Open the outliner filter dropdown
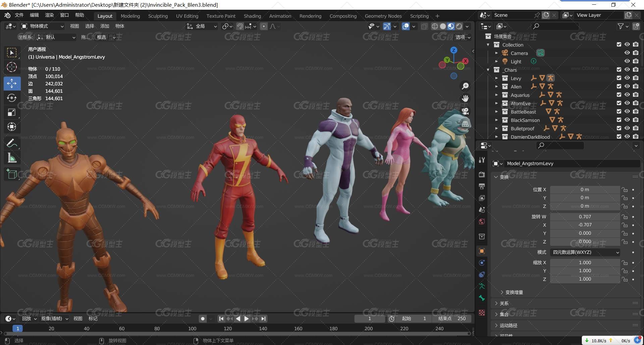Screen dimensions: 644x345 coord(623,26)
